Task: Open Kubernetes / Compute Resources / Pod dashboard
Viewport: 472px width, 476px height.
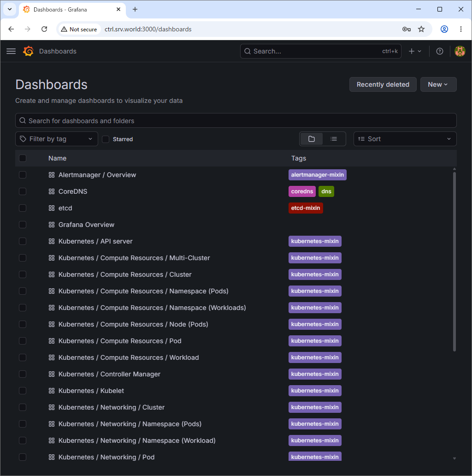Action: coord(120,341)
